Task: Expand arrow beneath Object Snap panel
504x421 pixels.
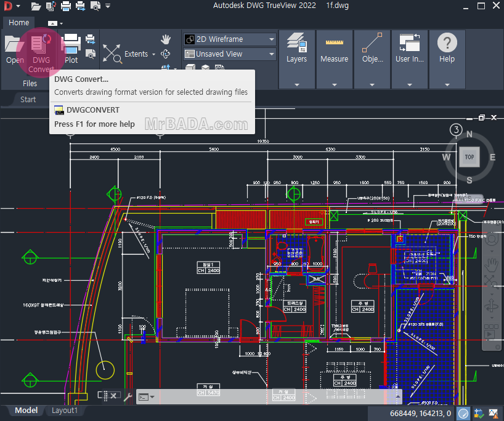Action: pos(372,85)
